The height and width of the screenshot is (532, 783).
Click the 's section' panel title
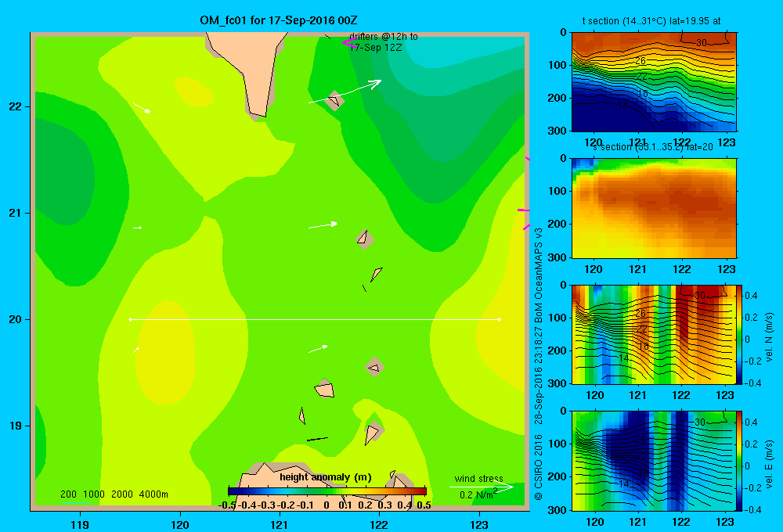tap(653, 147)
